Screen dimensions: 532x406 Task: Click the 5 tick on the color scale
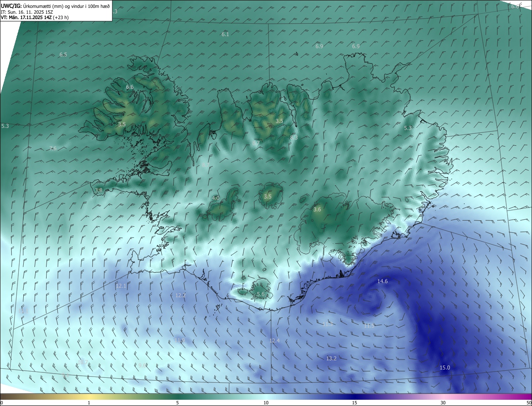(177, 403)
